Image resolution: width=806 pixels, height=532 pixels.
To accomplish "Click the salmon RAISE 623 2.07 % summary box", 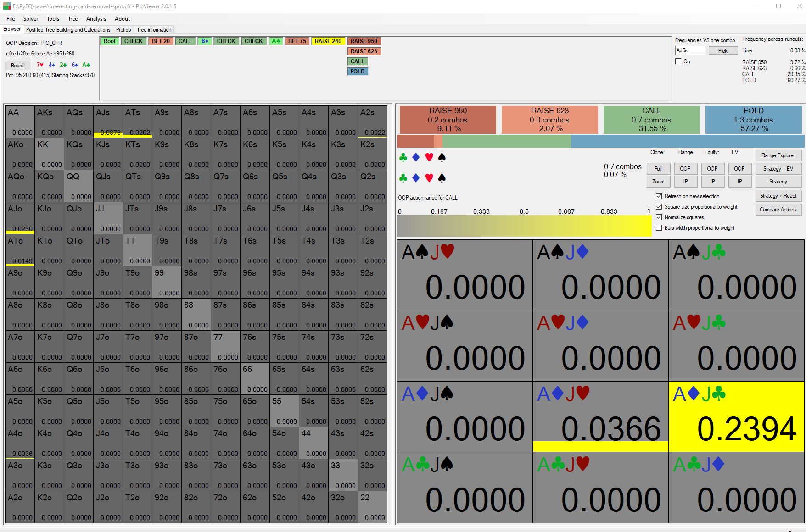I will click(x=550, y=120).
